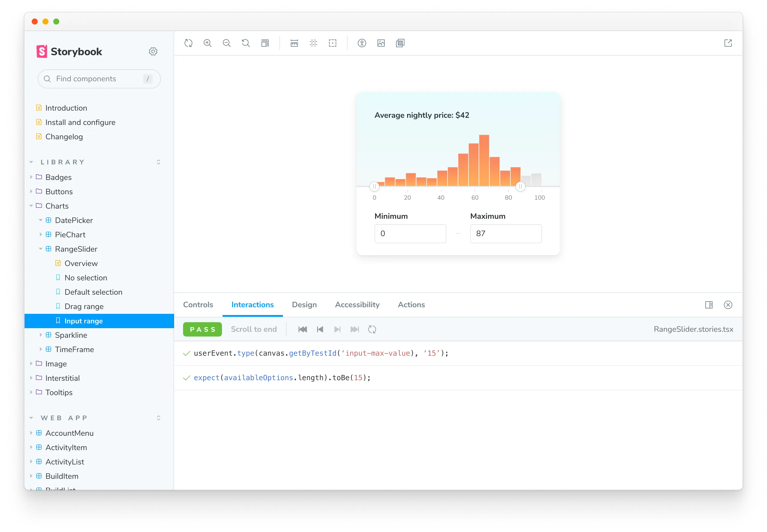Step back one interaction
767x532 pixels.
point(320,329)
